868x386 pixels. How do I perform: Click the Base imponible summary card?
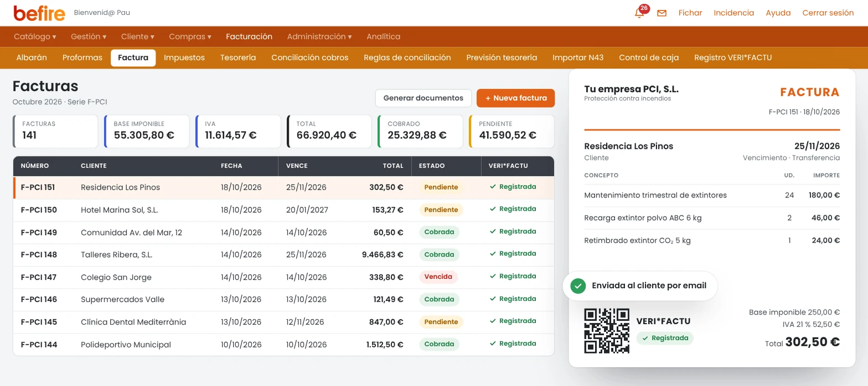147,131
